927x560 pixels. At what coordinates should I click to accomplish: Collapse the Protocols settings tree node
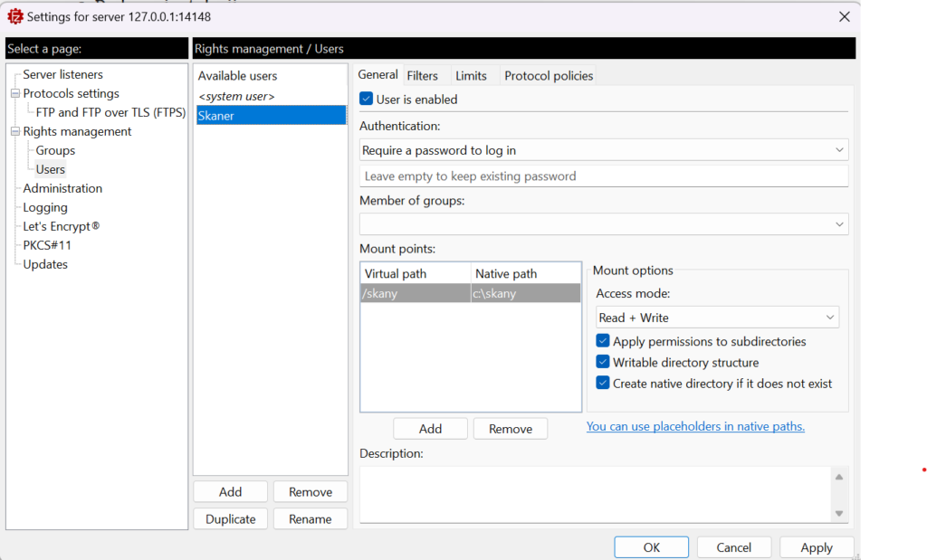pos(14,93)
